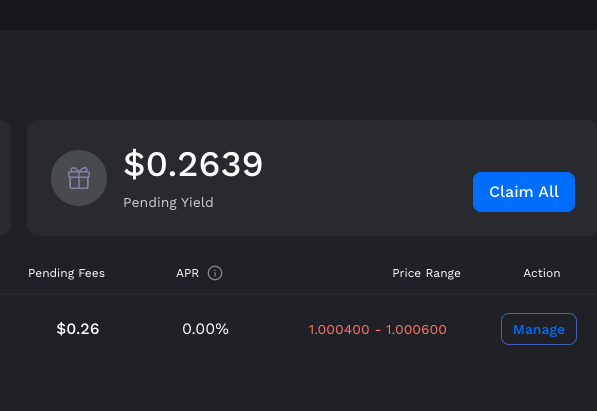597x411 pixels.
Task: Open the APR info tooltip icon
Action: [215, 273]
